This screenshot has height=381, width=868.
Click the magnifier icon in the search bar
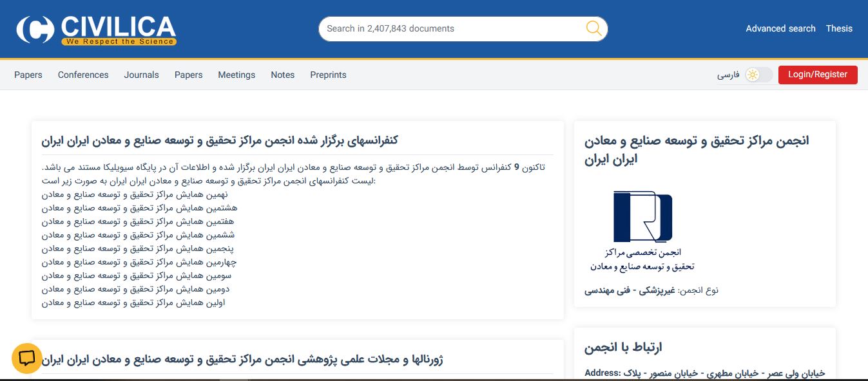[x=593, y=28]
